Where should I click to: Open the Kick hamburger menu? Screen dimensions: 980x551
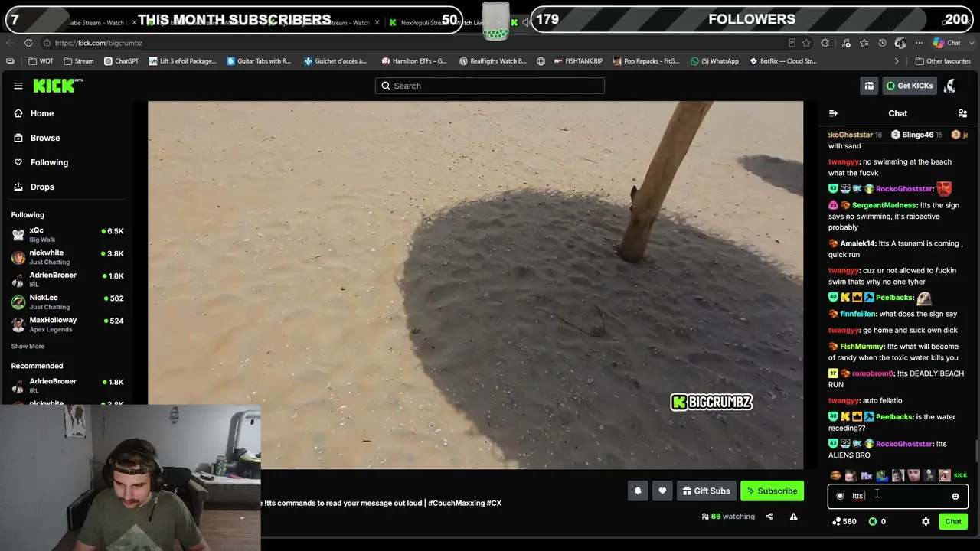(x=18, y=86)
